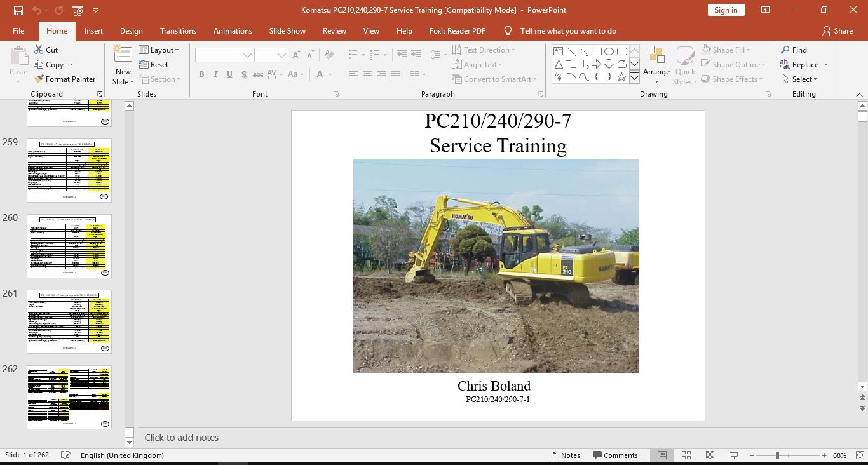This screenshot has width=868, height=465.
Task: Click the Share button
Action: point(837,30)
